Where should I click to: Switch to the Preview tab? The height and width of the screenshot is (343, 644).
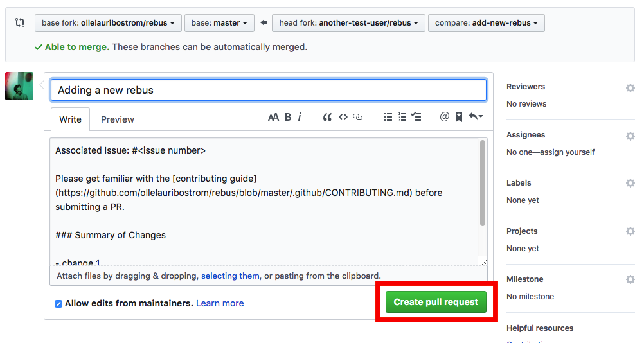118,119
